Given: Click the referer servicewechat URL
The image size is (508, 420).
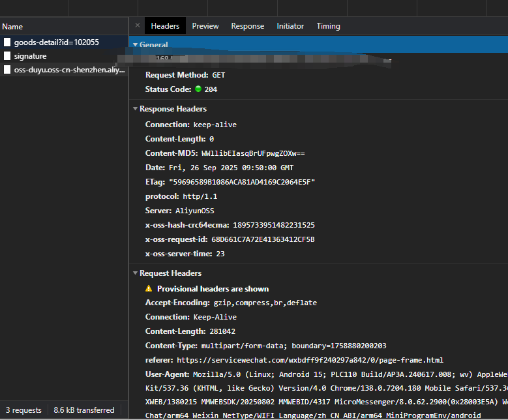Looking at the screenshot, I should 310,360.
